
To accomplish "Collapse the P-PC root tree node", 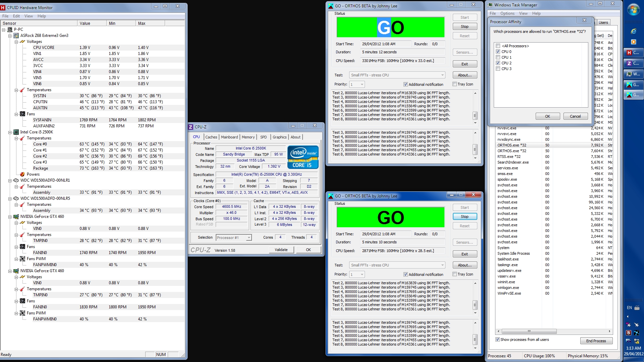I will click(4, 29).
